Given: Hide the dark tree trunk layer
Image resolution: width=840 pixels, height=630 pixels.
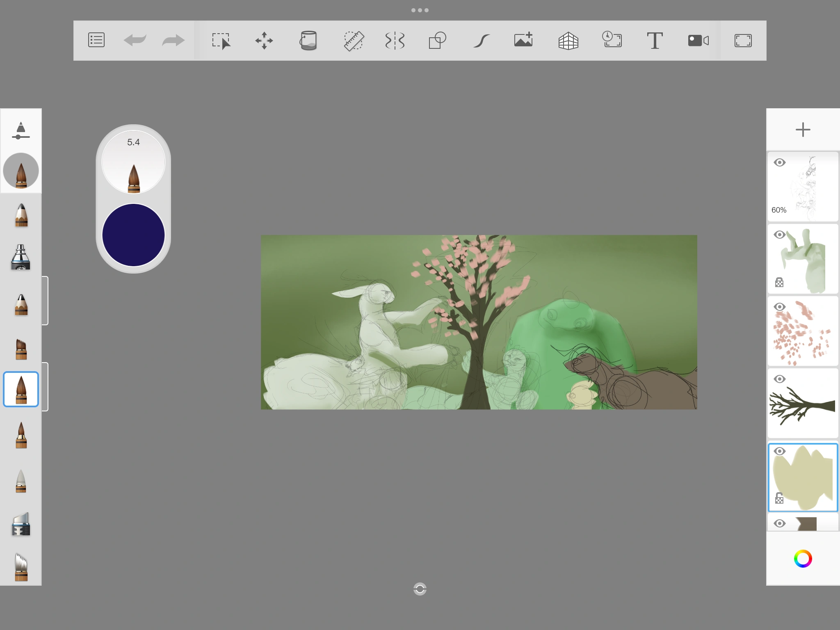Looking at the screenshot, I should coord(779,379).
